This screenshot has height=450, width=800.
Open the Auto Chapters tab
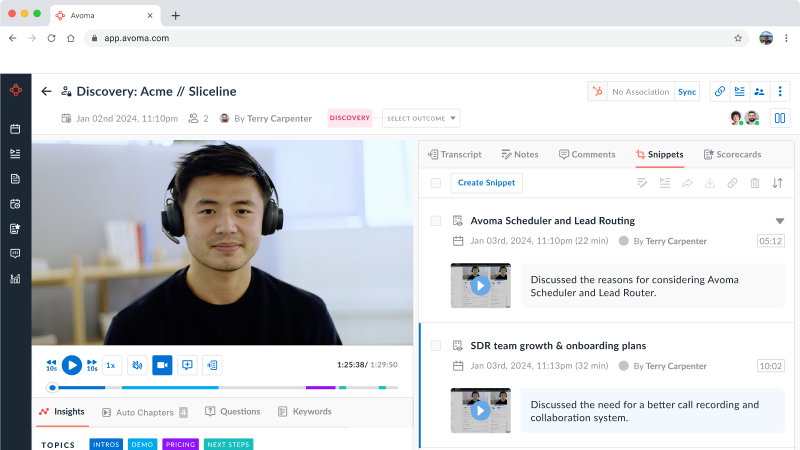click(144, 412)
